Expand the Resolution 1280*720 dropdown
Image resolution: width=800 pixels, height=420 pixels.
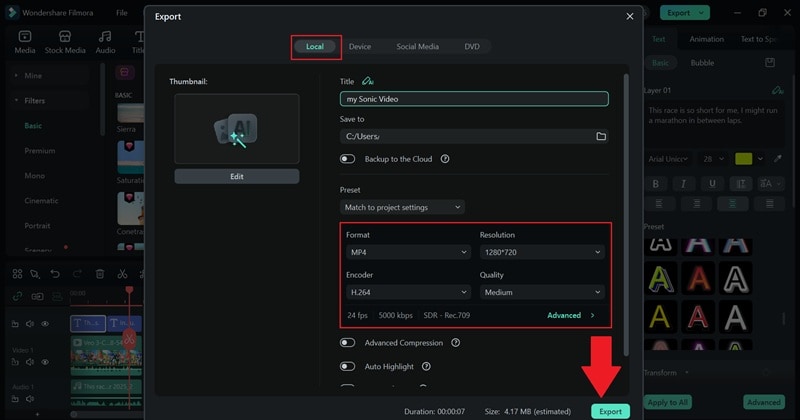pos(542,252)
